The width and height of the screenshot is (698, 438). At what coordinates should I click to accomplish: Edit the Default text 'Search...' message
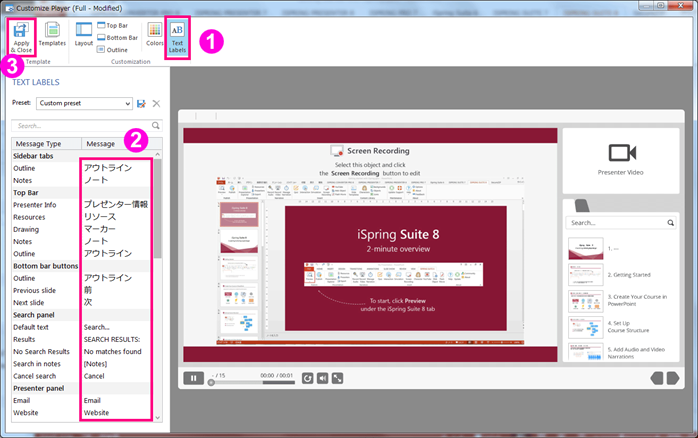pos(116,327)
